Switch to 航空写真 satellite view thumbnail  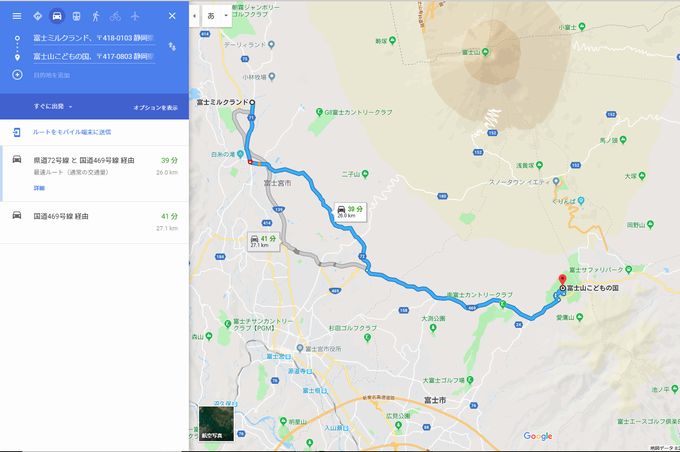[x=216, y=423]
